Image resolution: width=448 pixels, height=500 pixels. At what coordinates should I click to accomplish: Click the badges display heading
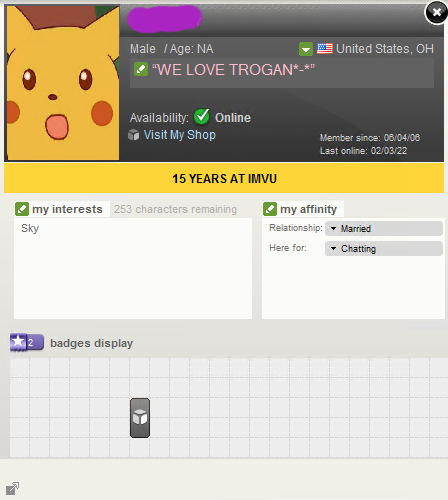(91, 343)
